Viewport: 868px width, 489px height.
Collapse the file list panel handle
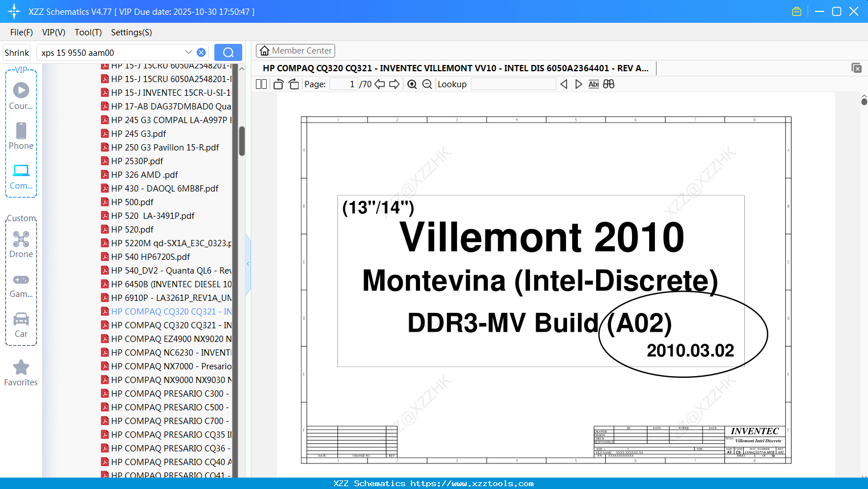pyautogui.click(x=248, y=263)
